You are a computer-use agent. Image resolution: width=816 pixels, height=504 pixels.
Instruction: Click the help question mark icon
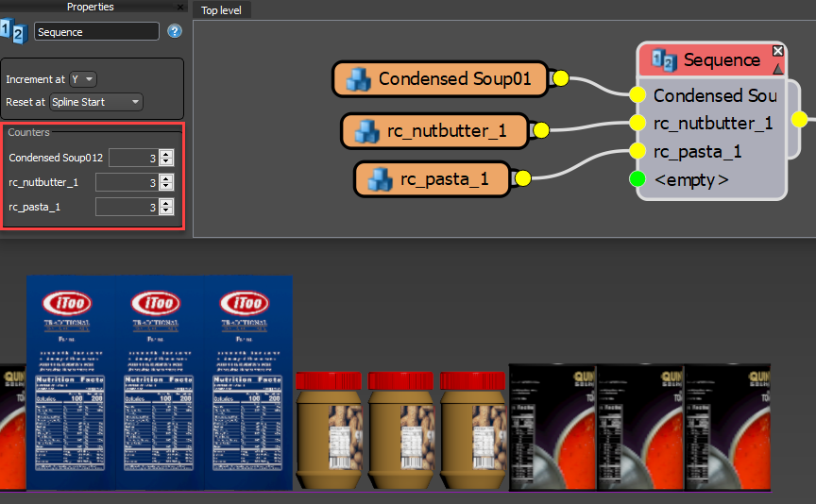(x=174, y=31)
